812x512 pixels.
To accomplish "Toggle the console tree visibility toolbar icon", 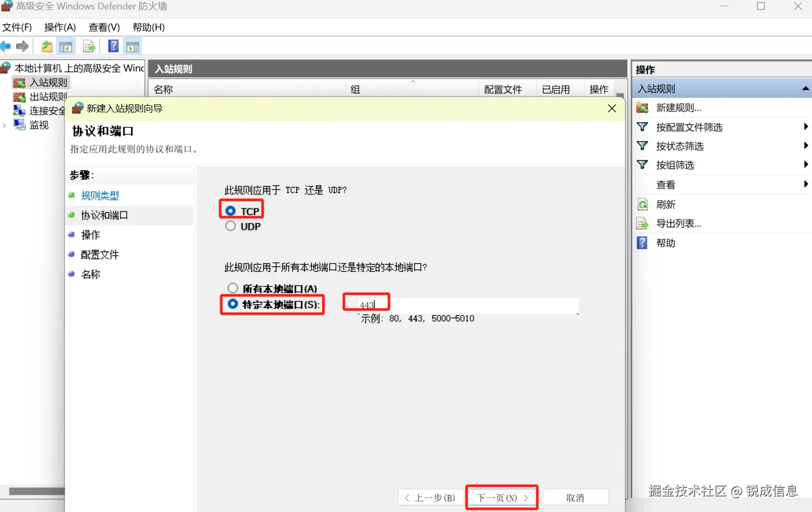I will click(66, 46).
